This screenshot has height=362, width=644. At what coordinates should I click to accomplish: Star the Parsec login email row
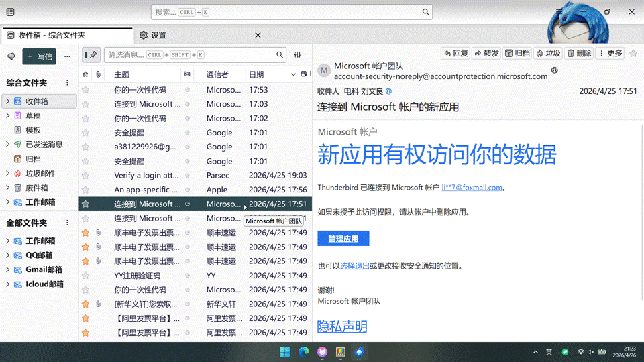point(85,176)
